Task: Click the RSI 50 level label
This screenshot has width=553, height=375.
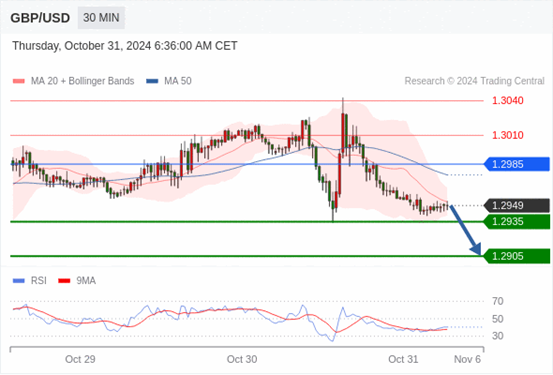Action: (x=498, y=319)
